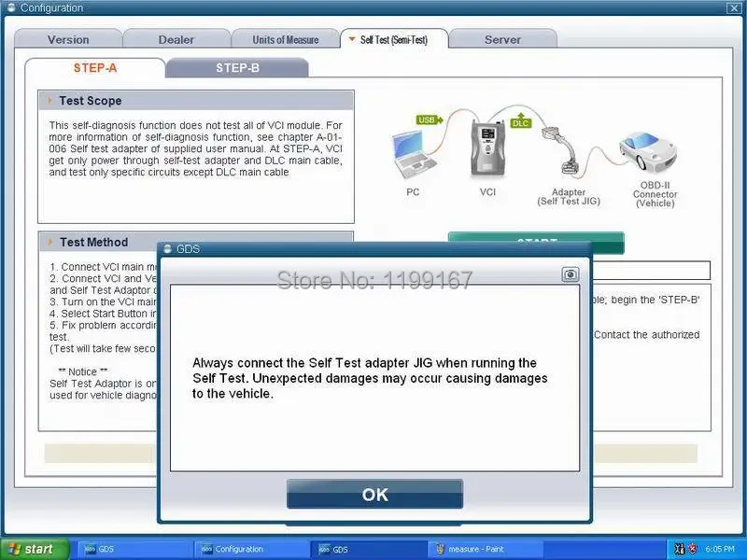This screenshot has width=747, height=560.
Task: Click the VCI device illustration
Action: tap(487, 148)
